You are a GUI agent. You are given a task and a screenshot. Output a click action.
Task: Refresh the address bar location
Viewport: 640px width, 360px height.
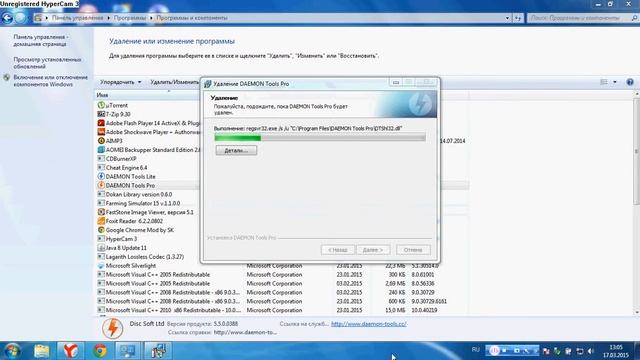(518, 18)
